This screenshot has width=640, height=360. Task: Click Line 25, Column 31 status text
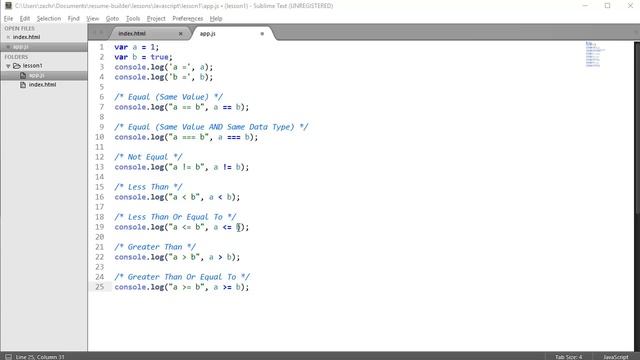pos(40,357)
